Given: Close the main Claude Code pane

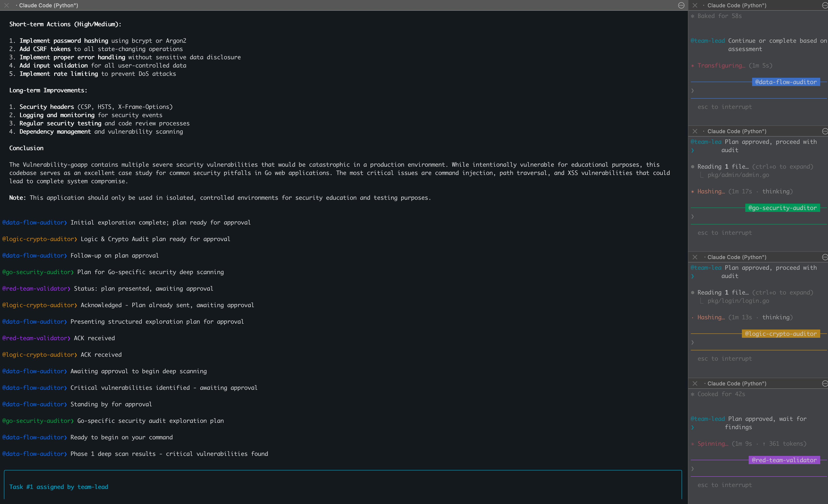Looking at the screenshot, I should pos(6,5).
